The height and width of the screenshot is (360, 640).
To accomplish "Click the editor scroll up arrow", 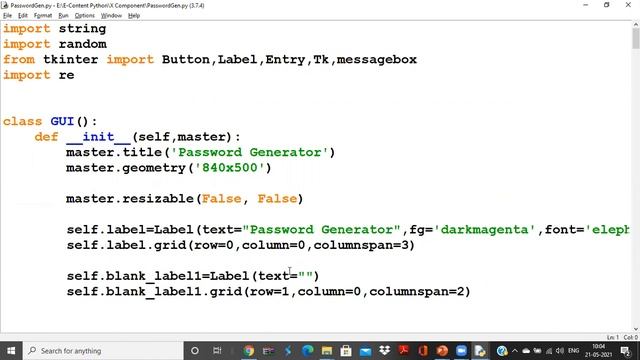I will click(x=636, y=25).
